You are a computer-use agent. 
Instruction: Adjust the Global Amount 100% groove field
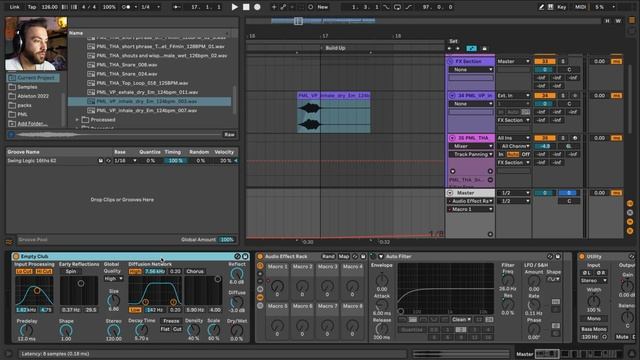point(227,240)
